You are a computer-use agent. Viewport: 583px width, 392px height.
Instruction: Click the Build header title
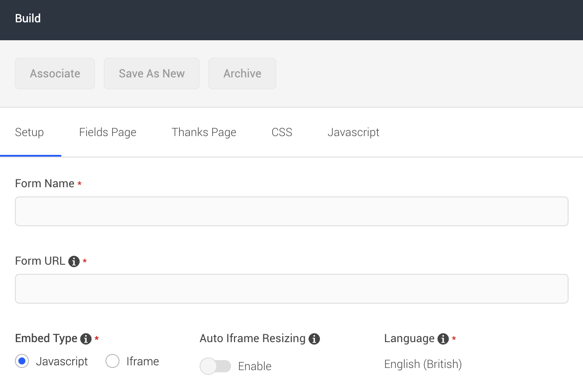point(28,18)
